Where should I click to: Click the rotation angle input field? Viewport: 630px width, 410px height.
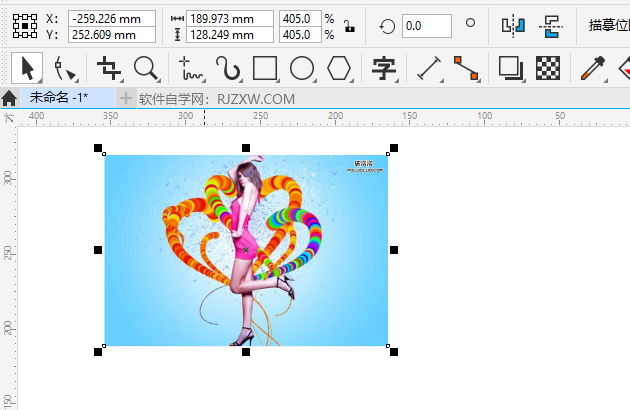coord(426,26)
